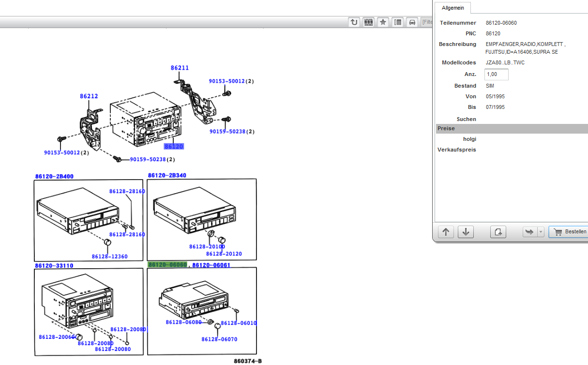Open part 86211 bracket label

pos(180,68)
